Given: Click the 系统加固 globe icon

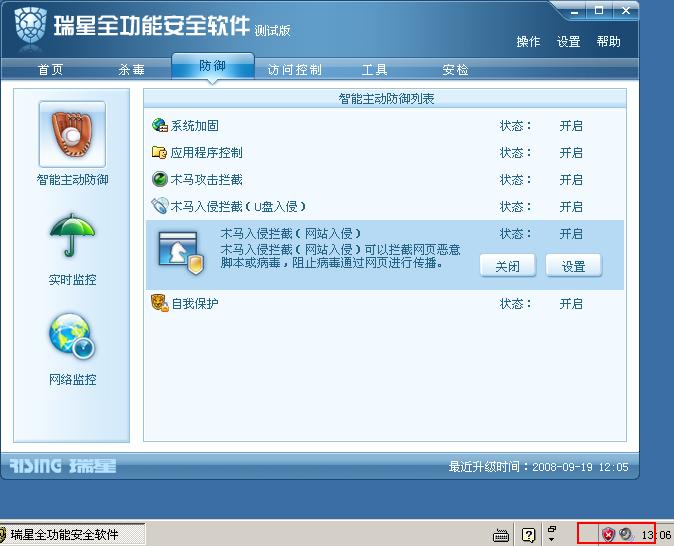Looking at the screenshot, I should (160, 126).
